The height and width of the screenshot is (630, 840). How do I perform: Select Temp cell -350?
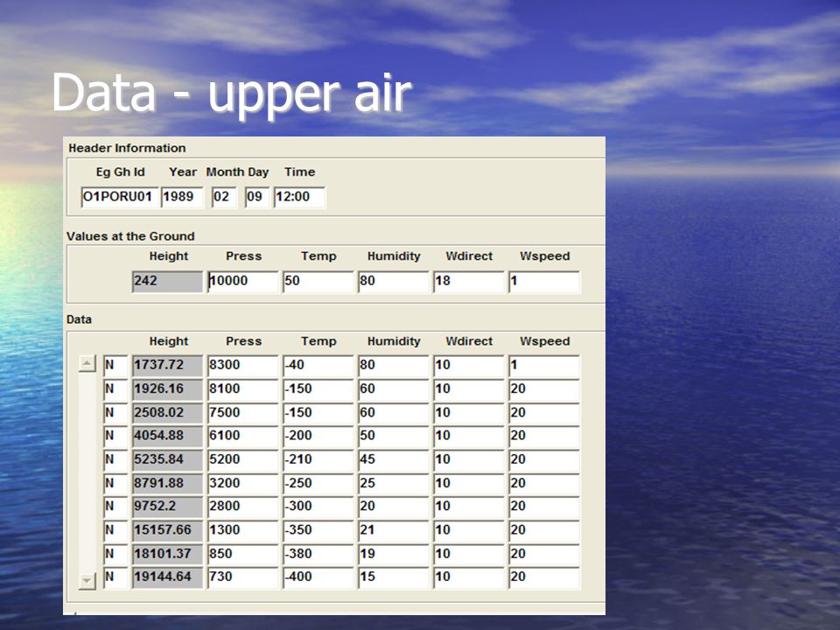click(x=318, y=530)
